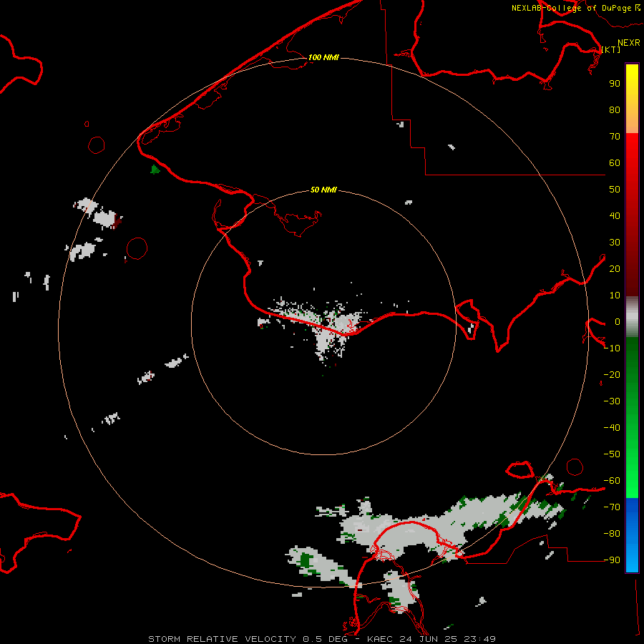This screenshot has width=644, height=644.
Task: Pick the blue segment of the color bar
Action: click(632, 535)
